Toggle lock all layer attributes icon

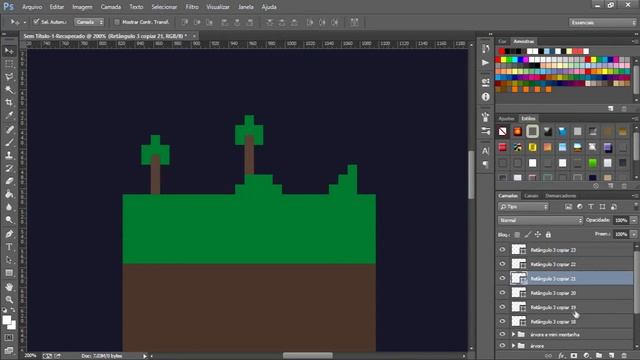tap(548, 235)
